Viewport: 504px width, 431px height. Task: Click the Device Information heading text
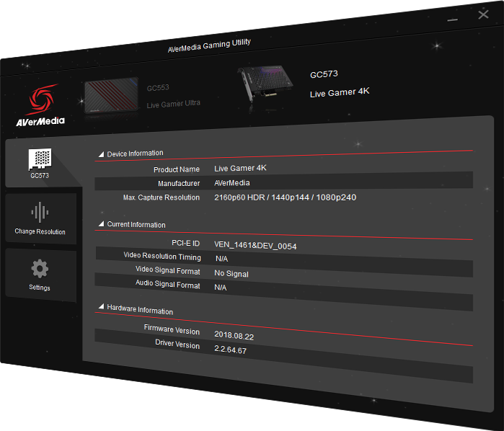coord(136,154)
